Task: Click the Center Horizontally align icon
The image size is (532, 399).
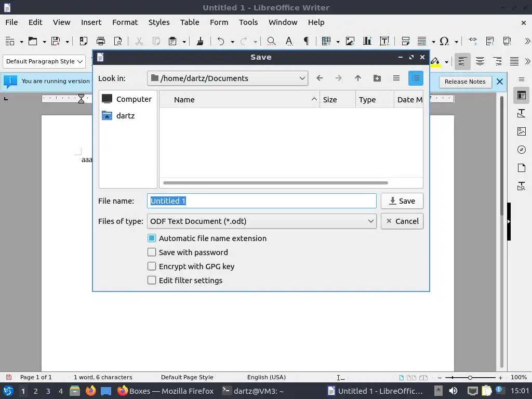Action: [480, 61]
